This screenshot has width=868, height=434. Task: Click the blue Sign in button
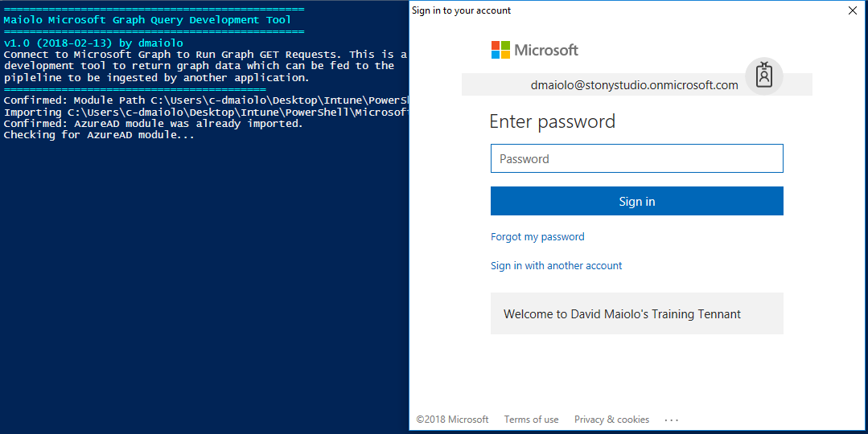(636, 201)
